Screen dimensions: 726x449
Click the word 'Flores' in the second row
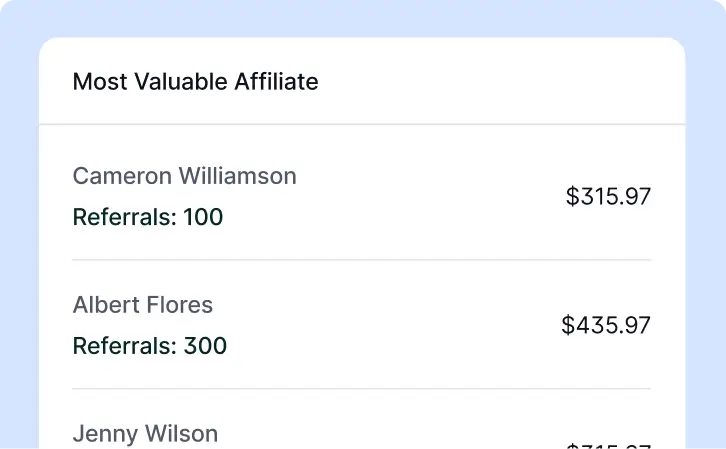pos(180,305)
